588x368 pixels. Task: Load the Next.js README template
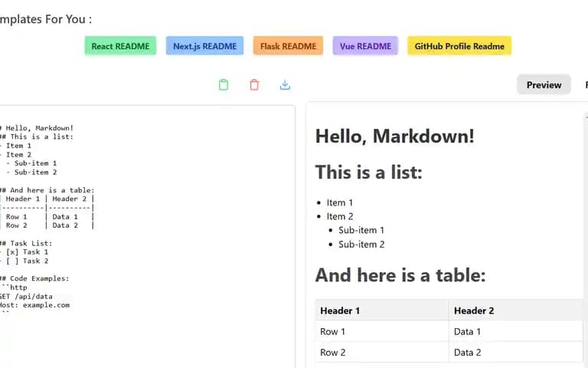[204, 46]
